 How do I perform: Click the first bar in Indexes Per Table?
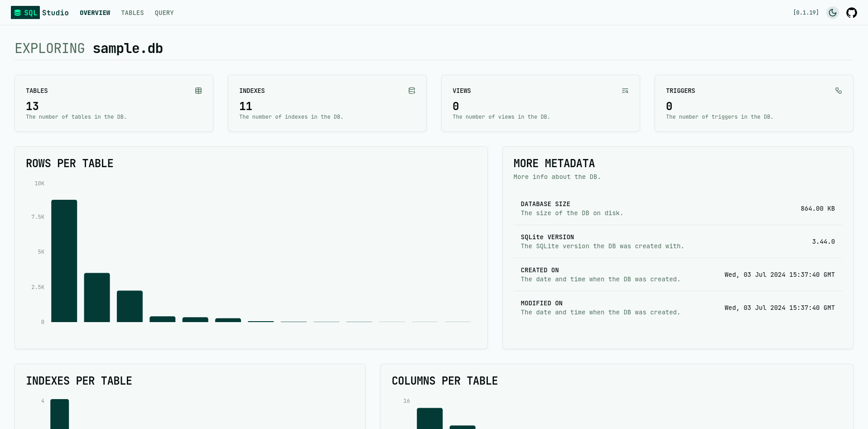click(x=59, y=414)
